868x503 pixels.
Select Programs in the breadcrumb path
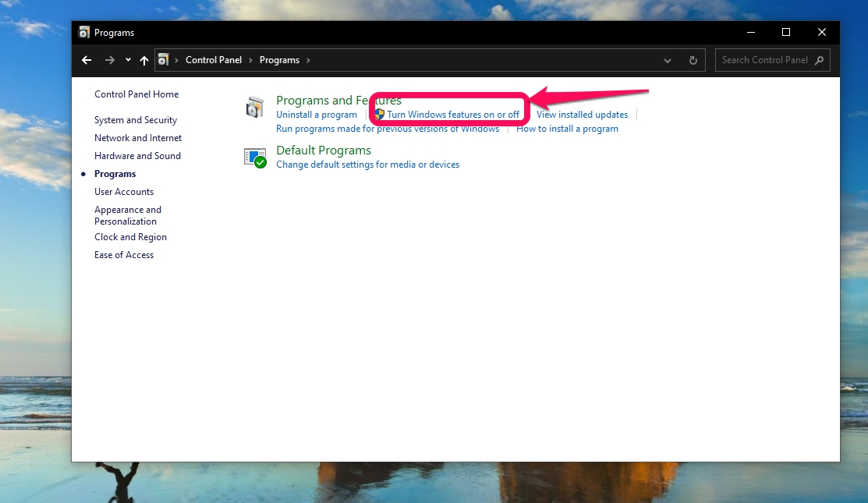pyautogui.click(x=279, y=60)
